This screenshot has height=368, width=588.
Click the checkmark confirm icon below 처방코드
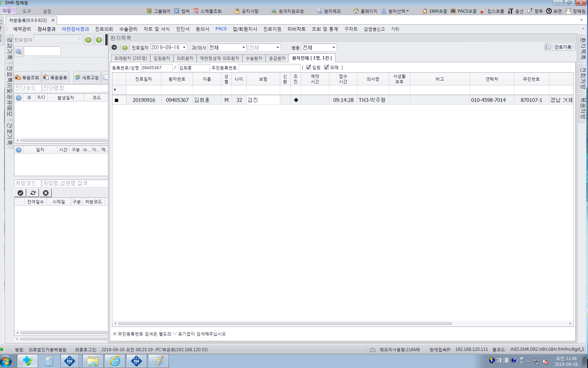(20, 193)
